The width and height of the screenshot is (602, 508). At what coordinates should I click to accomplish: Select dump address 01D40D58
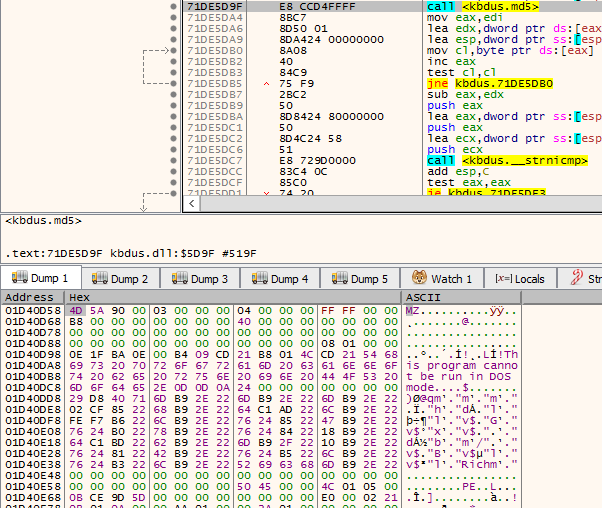(33, 310)
